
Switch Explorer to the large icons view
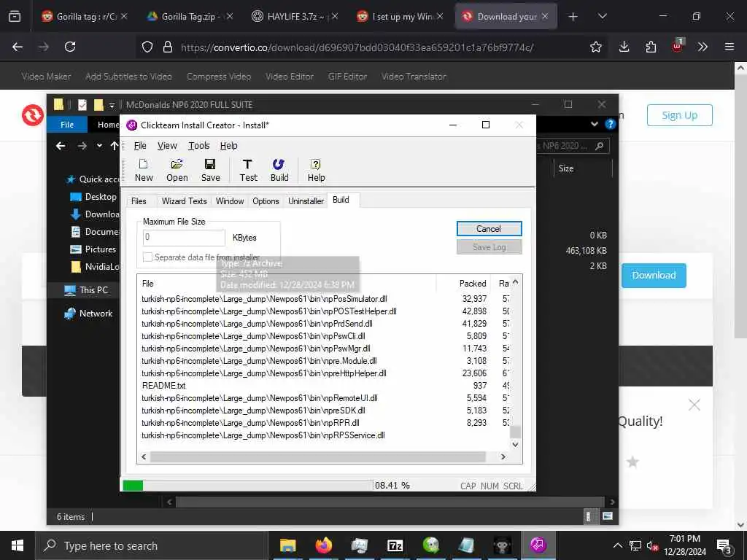pos(608,516)
